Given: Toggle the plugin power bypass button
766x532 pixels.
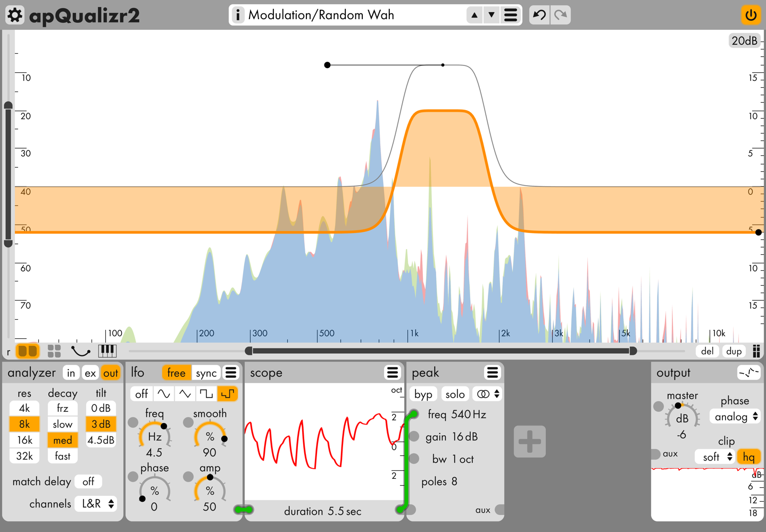Looking at the screenshot, I should click(751, 15).
